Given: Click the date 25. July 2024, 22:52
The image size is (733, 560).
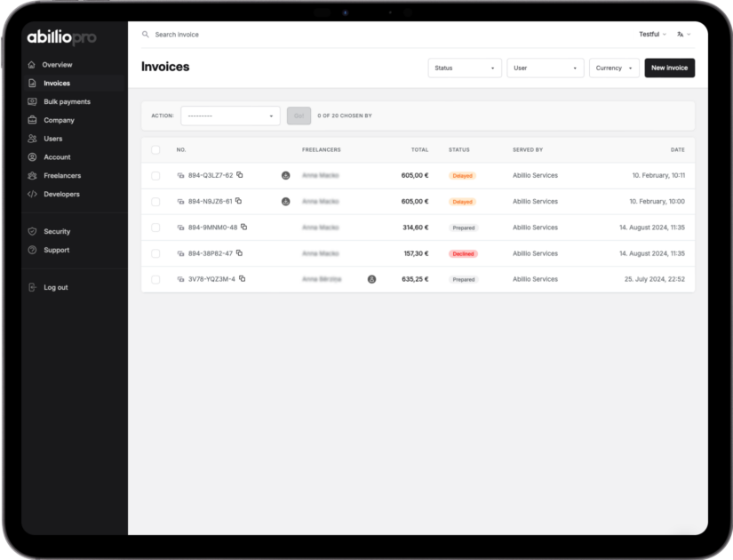Looking at the screenshot, I should coord(655,279).
